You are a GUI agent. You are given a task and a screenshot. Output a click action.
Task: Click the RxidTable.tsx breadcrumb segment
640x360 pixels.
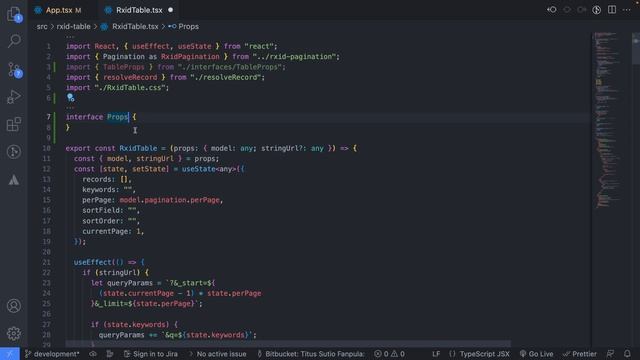(135, 27)
